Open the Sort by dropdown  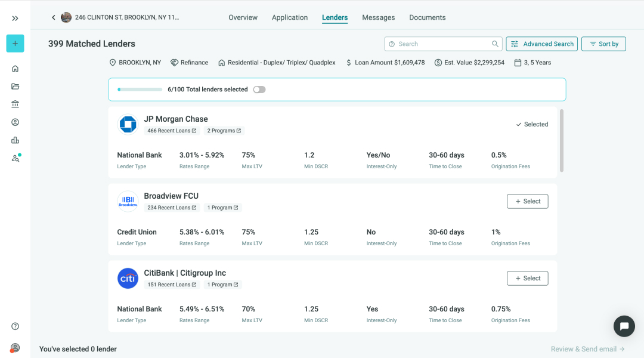coord(603,44)
